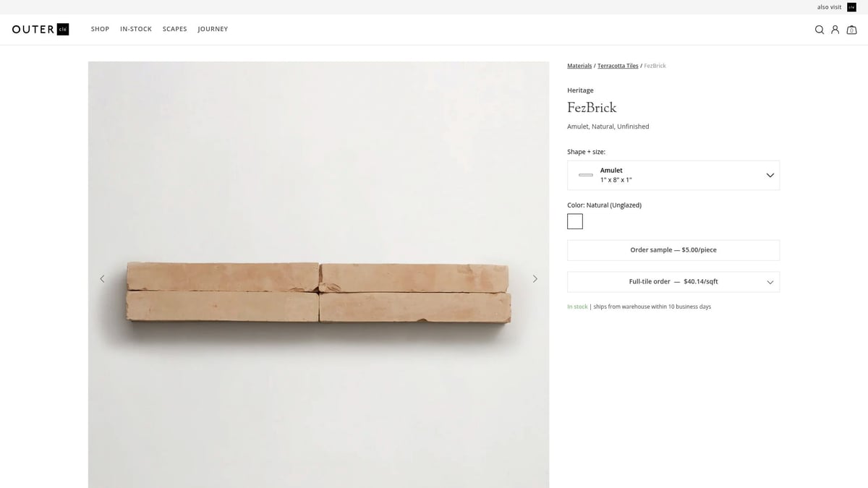Open the IN-STOCK menu item
This screenshot has width=868, height=488.
136,29
